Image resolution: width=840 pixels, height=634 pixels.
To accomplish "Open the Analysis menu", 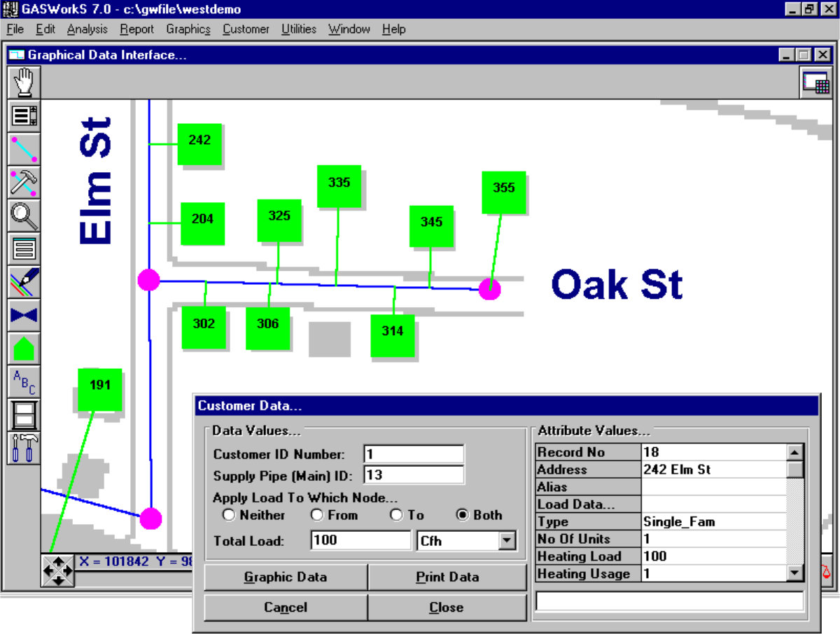I will pos(87,29).
